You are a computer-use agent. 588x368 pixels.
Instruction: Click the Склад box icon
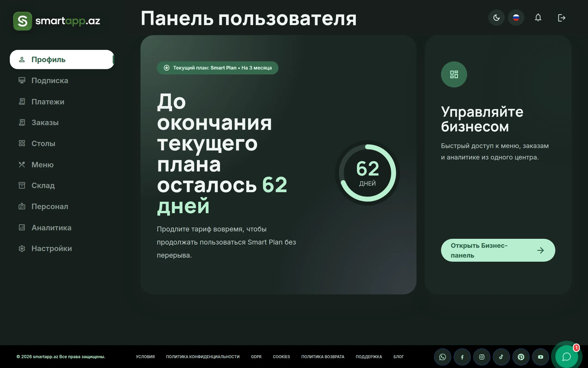pos(22,185)
